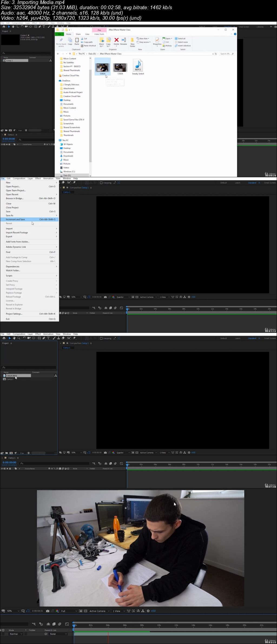Select the C0026 video thumbnail in Explorer
The image size is (277, 644).
[120, 68]
